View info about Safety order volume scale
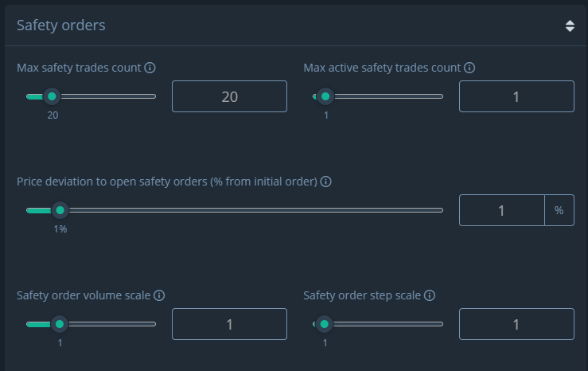The width and height of the screenshot is (588, 371). coord(159,295)
